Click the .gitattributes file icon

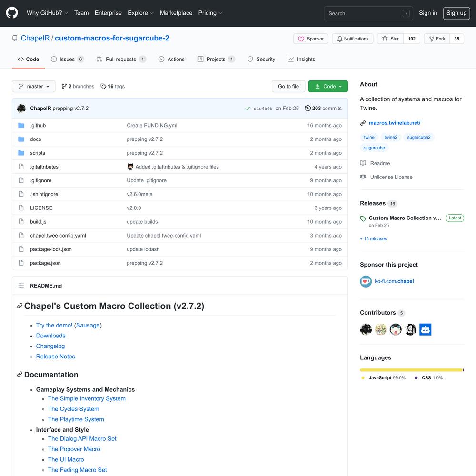click(21, 167)
